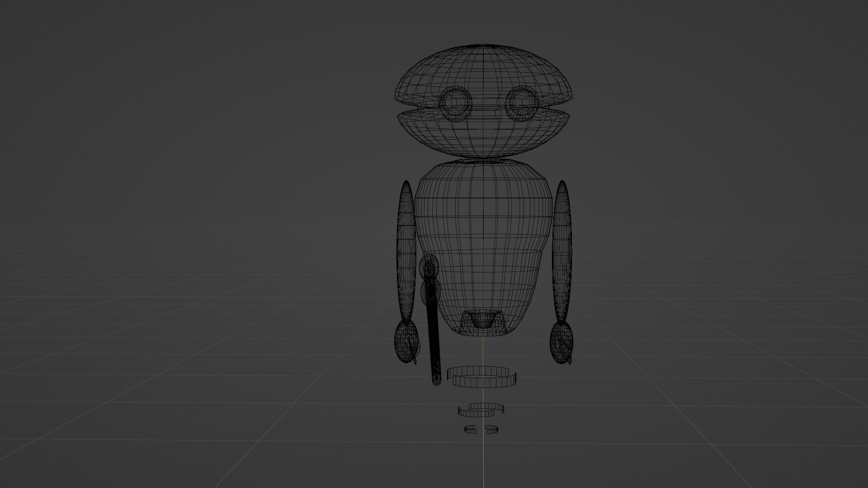Select the medium floating ring below the torso
Screen dimensions: 868x488
point(481,409)
